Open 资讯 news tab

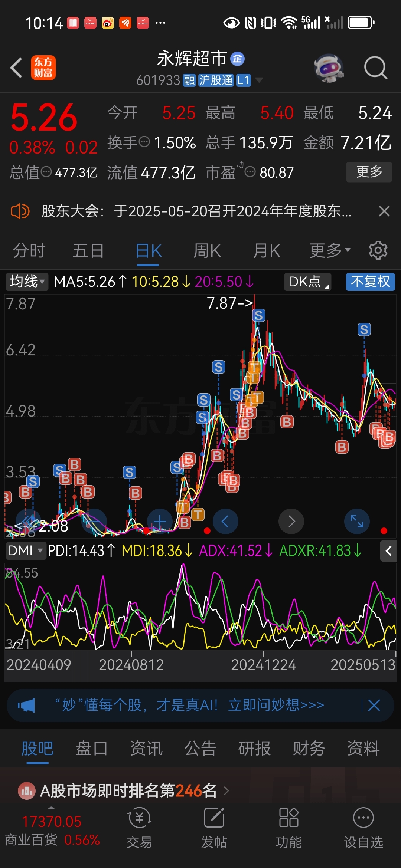click(x=146, y=748)
